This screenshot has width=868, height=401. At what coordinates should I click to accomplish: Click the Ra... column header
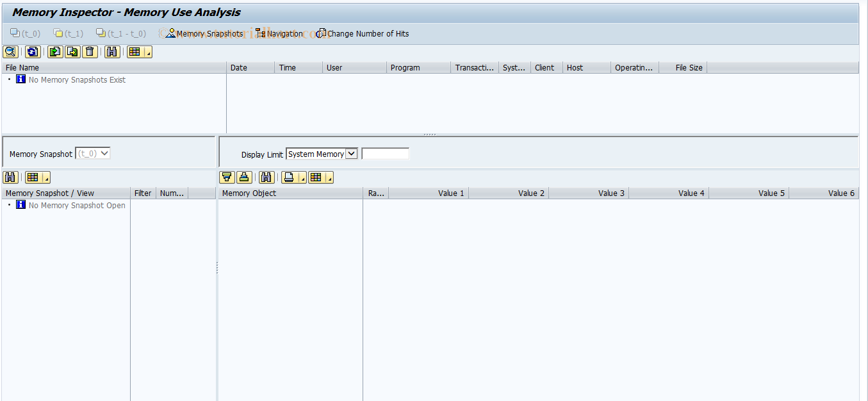[x=376, y=193]
